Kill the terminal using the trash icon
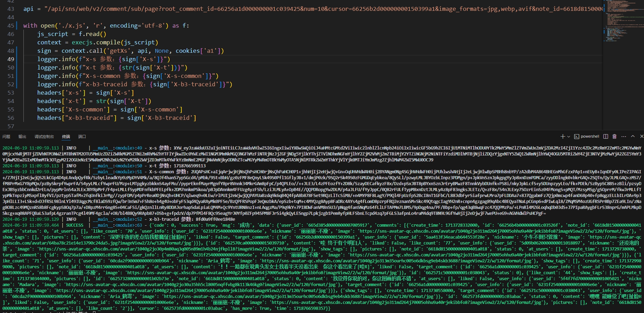This screenshot has height=313, width=644. click(615, 137)
